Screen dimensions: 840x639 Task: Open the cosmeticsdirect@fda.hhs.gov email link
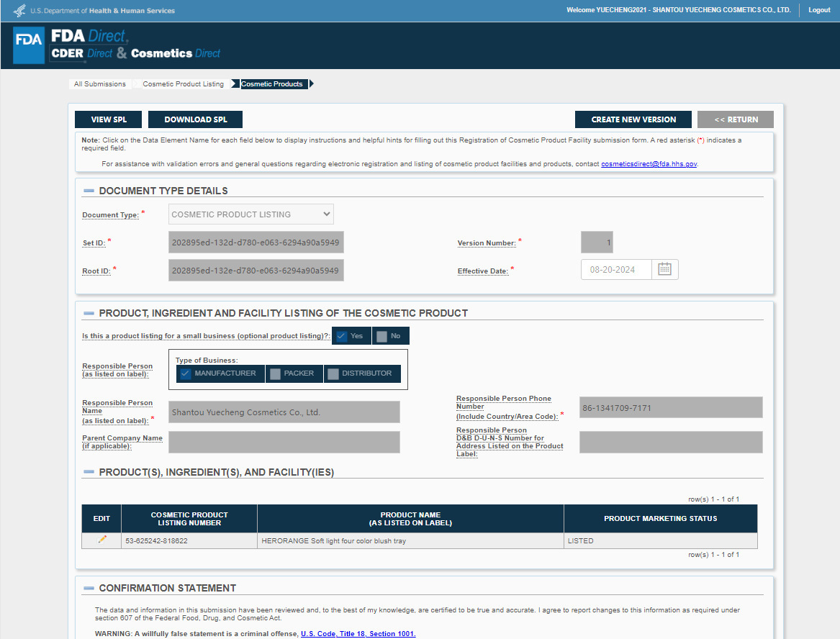(x=649, y=164)
